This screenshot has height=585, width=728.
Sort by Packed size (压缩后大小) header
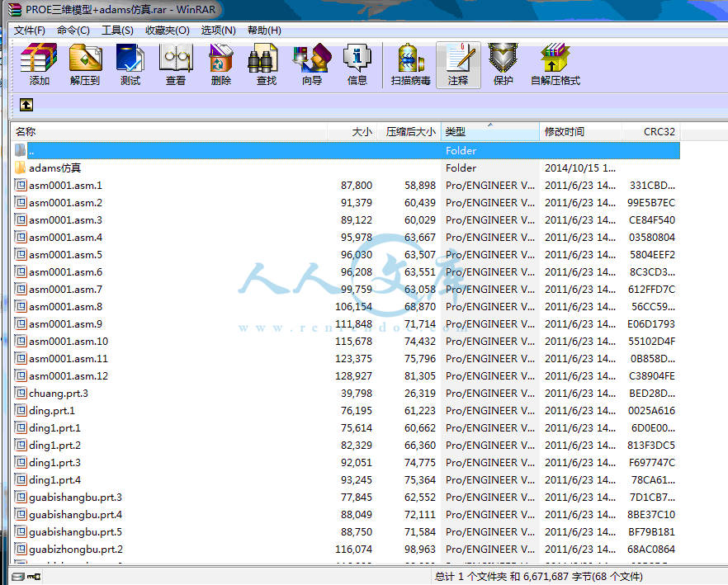(x=409, y=132)
